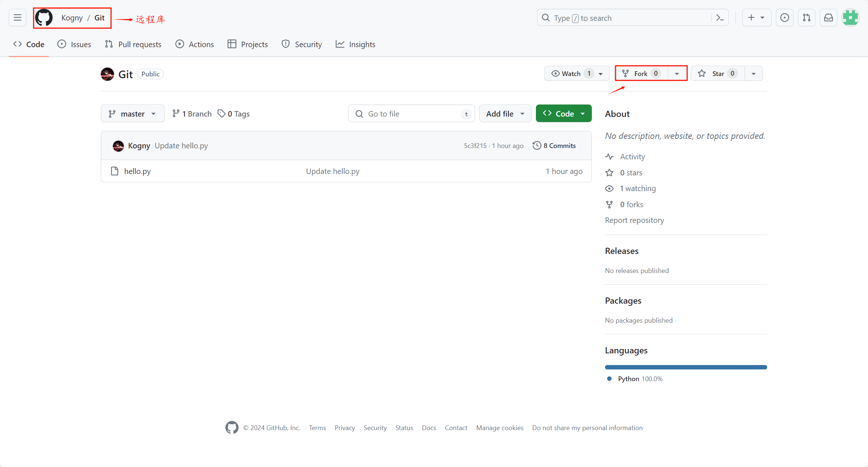
Task: Click the eye icon beside 1 watching
Action: (x=609, y=189)
